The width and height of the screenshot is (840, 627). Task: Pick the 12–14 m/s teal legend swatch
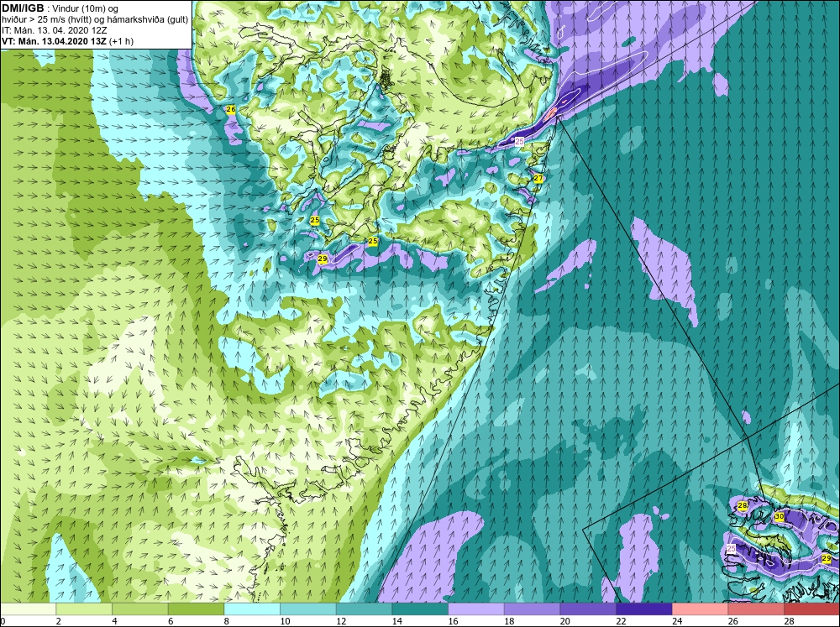pyautogui.click(x=364, y=609)
